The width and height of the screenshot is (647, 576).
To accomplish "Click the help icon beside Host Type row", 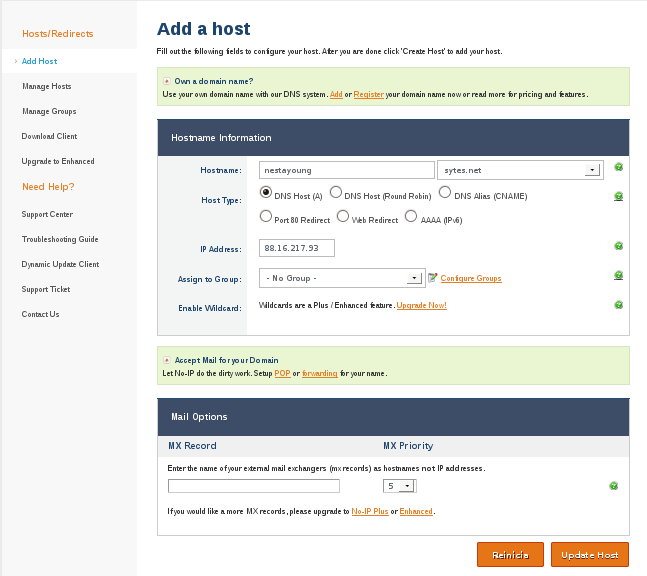I will point(619,197).
